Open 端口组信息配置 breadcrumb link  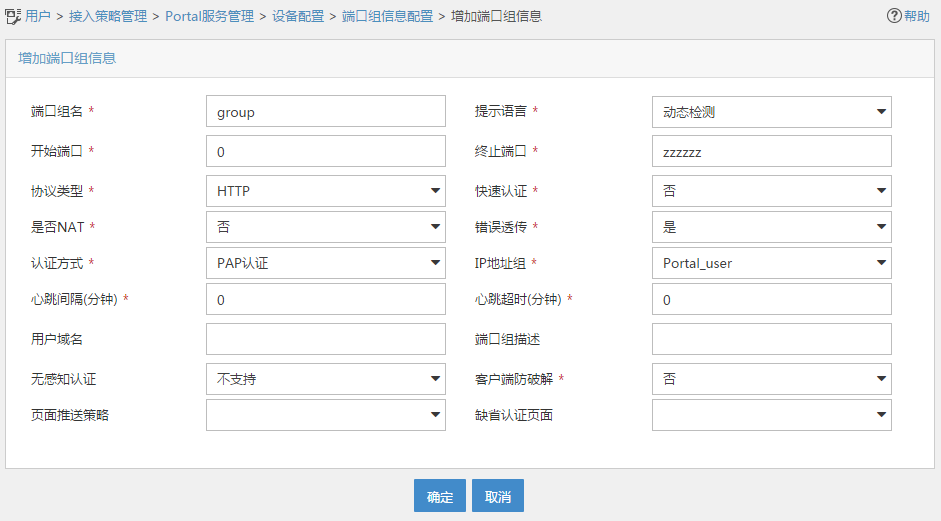click(387, 16)
